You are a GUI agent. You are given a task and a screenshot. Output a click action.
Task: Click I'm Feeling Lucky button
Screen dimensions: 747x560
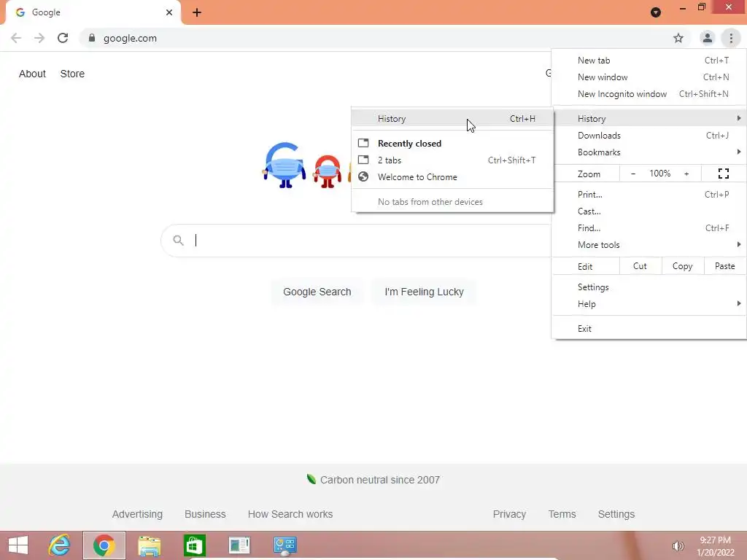[x=424, y=292]
